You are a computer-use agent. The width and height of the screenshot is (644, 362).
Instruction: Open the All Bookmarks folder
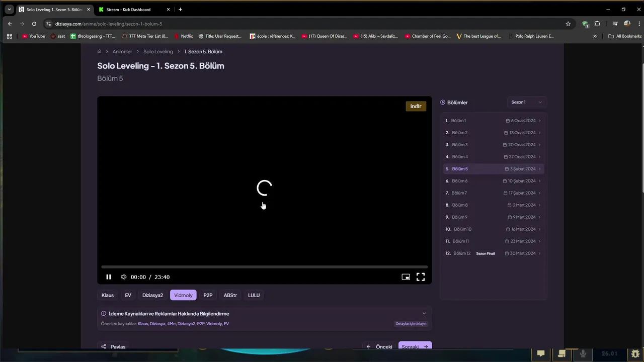coord(625,36)
